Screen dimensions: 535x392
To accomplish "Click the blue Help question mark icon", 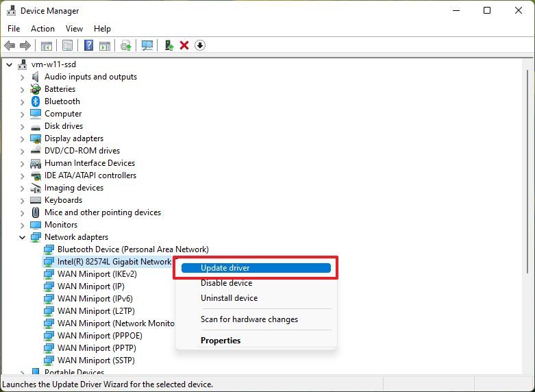I will (x=88, y=45).
